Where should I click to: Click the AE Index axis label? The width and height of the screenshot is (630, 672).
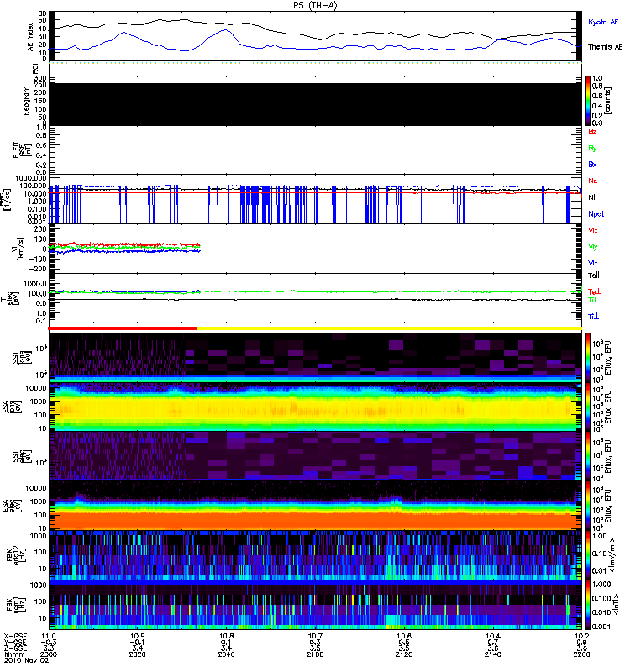coord(30,37)
